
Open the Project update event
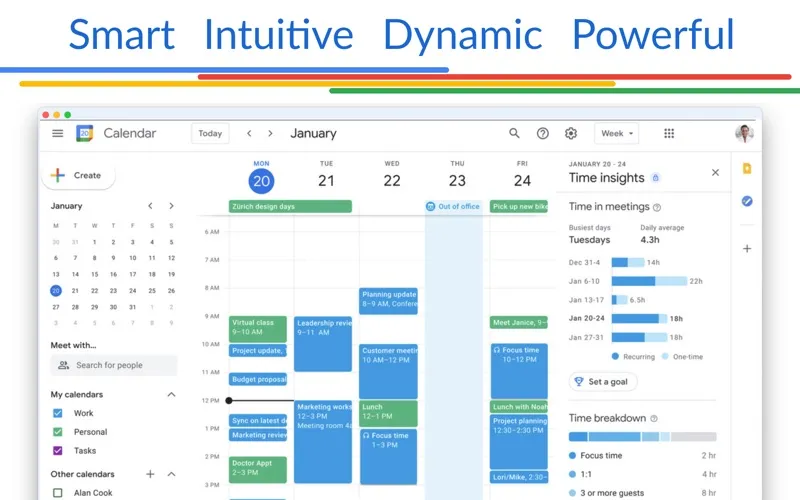coord(258,351)
